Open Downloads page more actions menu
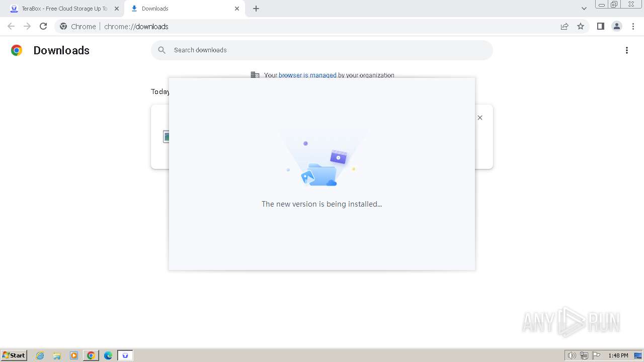This screenshot has width=644, height=362. coord(627,50)
